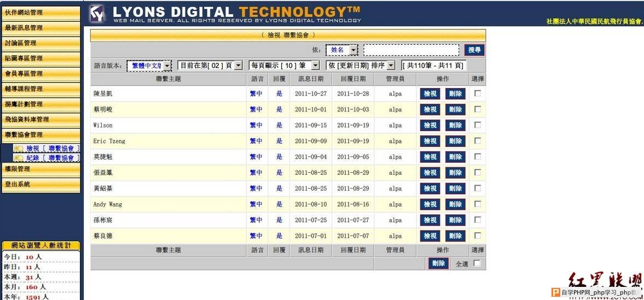Click 檢視 button for 蔡良德
Screen dimensions: 644x300
[x=430, y=236]
